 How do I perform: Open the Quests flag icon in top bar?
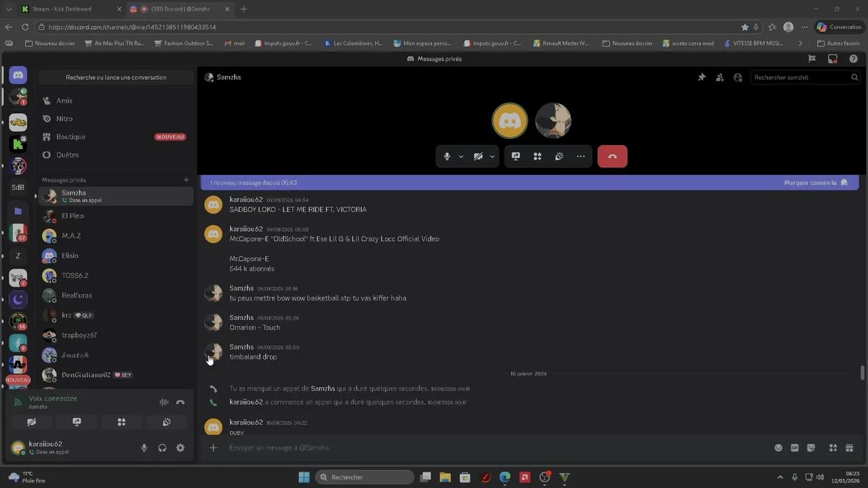pos(812,59)
